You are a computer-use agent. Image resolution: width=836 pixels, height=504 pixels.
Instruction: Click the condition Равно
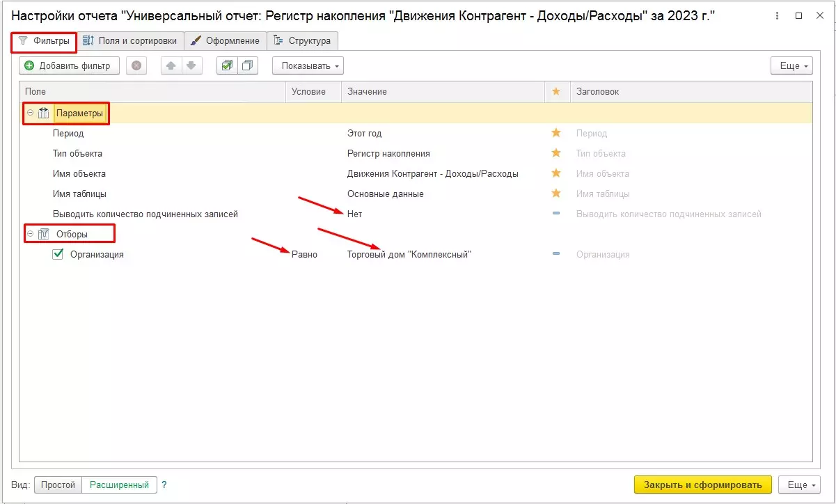pos(304,254)
